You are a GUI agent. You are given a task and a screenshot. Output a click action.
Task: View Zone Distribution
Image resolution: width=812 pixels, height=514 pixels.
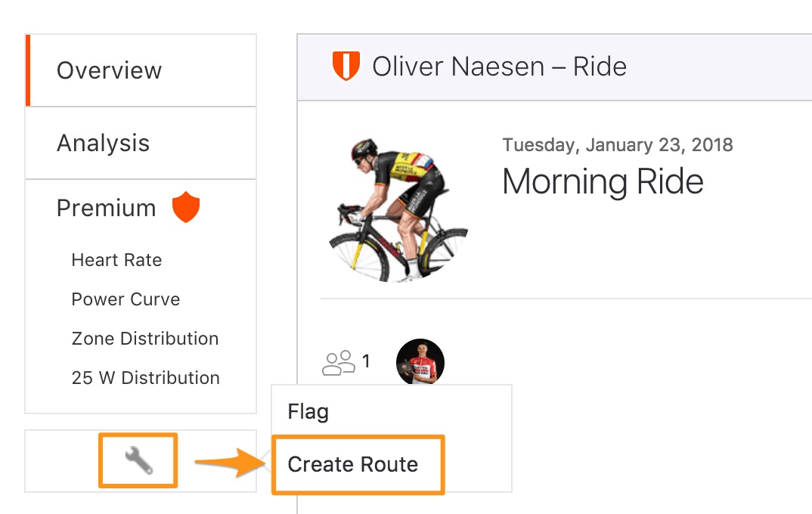[145, 339]
